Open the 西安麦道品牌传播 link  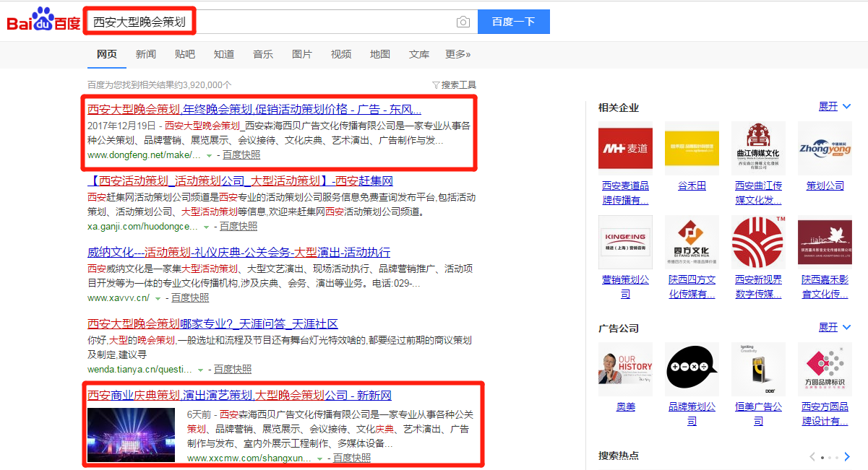click(625, 193)
